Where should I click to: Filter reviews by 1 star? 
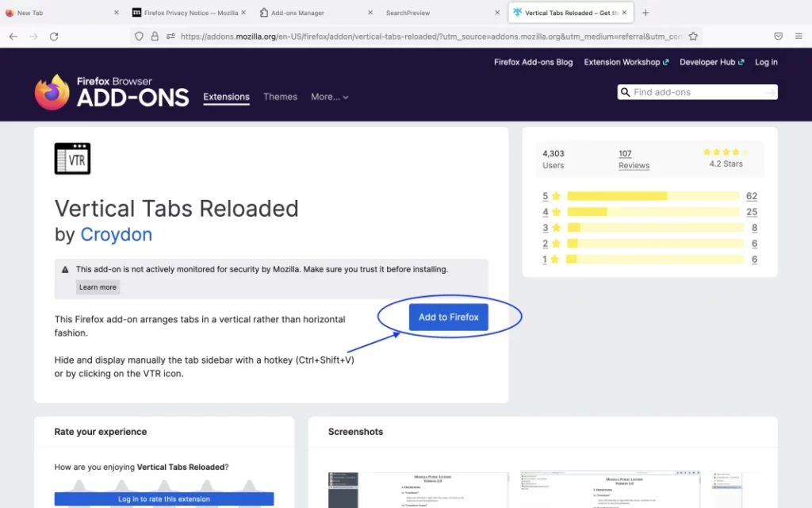[552, 260]
